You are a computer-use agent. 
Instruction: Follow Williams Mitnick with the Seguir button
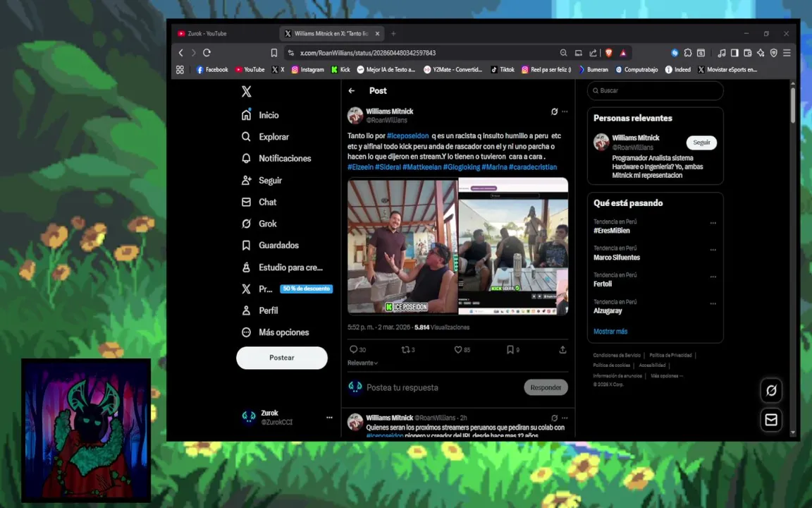(702, 143)
